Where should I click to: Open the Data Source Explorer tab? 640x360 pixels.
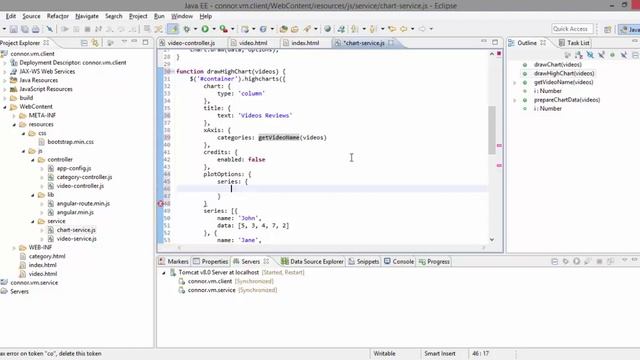[x=312, y=262]
